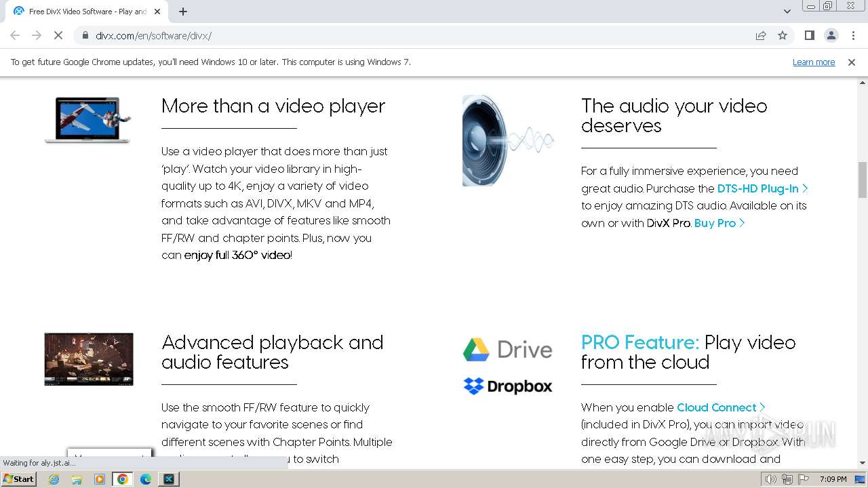Click the volume speaker tray icon

tap(770, 479)
